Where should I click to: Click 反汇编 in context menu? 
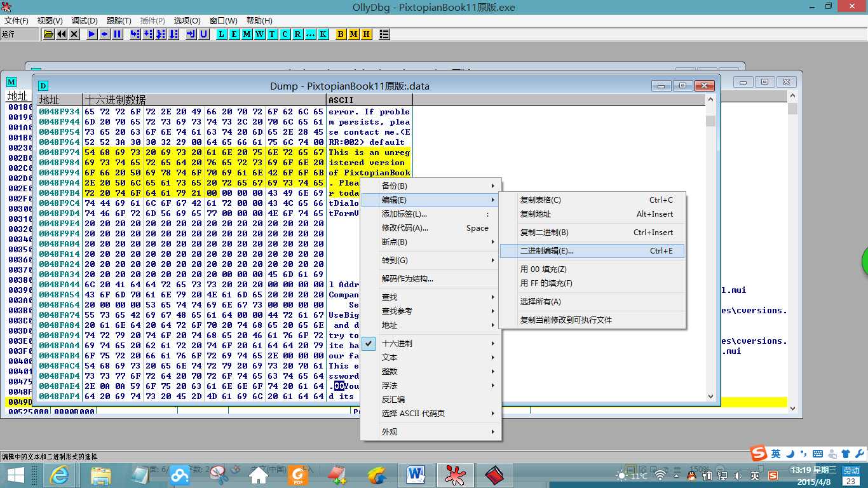[x=431, y=400]
